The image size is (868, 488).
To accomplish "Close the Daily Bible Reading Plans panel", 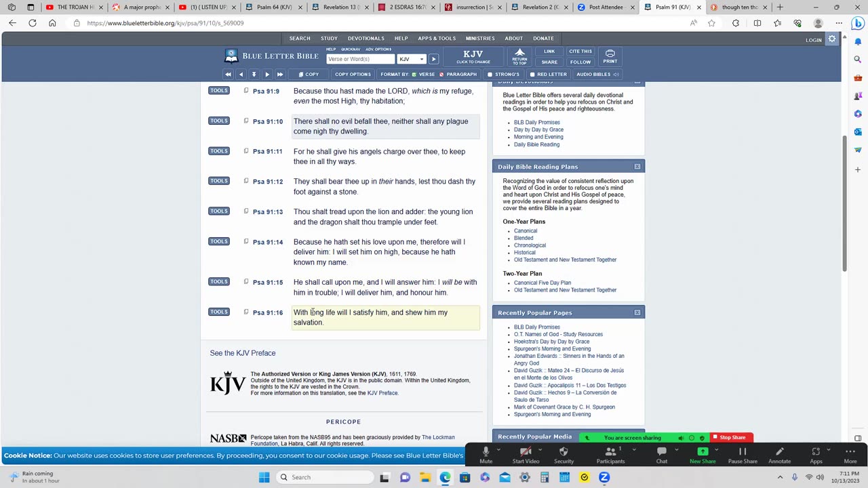I will (x=637, y=167).
